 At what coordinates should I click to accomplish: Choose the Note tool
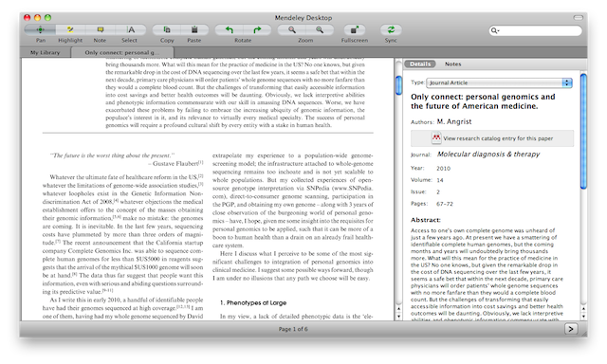coord(101,29)
